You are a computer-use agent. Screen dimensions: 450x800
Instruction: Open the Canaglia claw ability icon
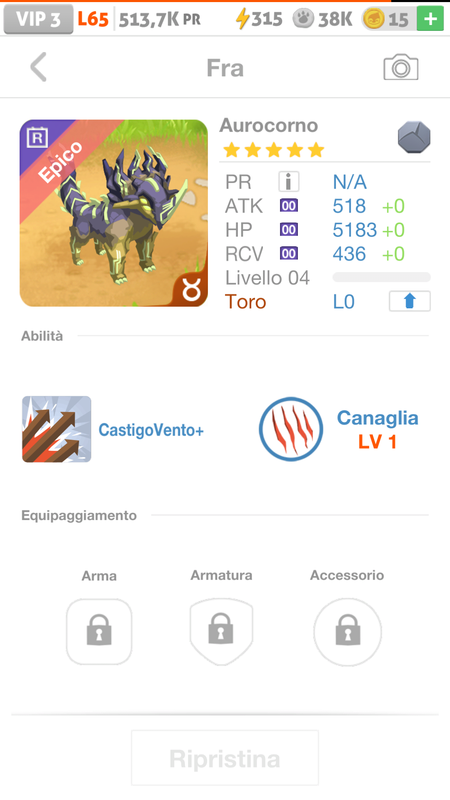pos(291,429)
